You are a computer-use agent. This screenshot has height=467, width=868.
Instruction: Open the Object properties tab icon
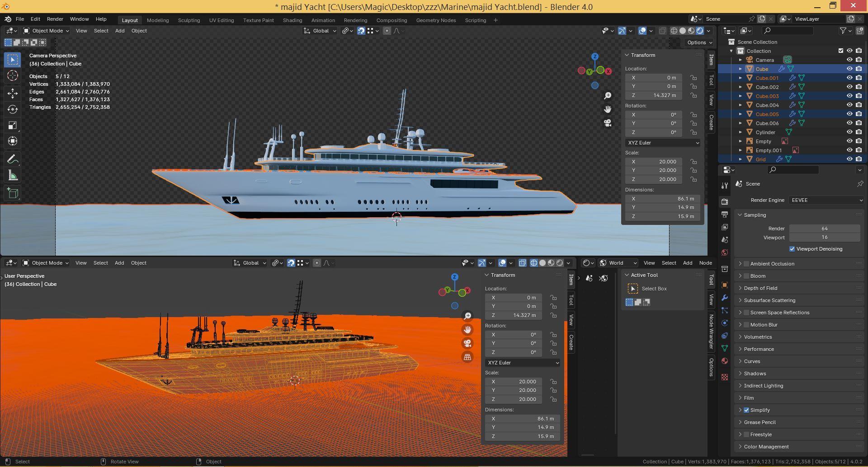coord(725,285)
